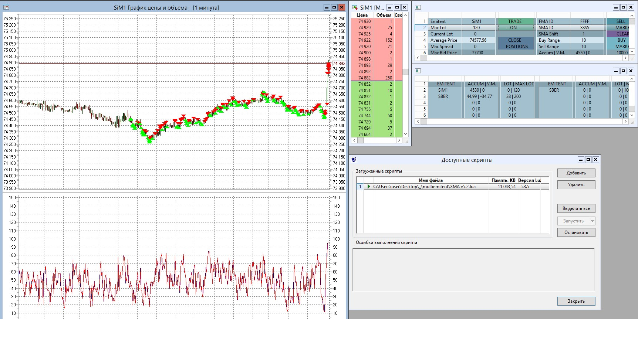638x364 pixels.
Task: Click the emitent summary table window icon
Action: pyautogui.click(x=418, y=71)
